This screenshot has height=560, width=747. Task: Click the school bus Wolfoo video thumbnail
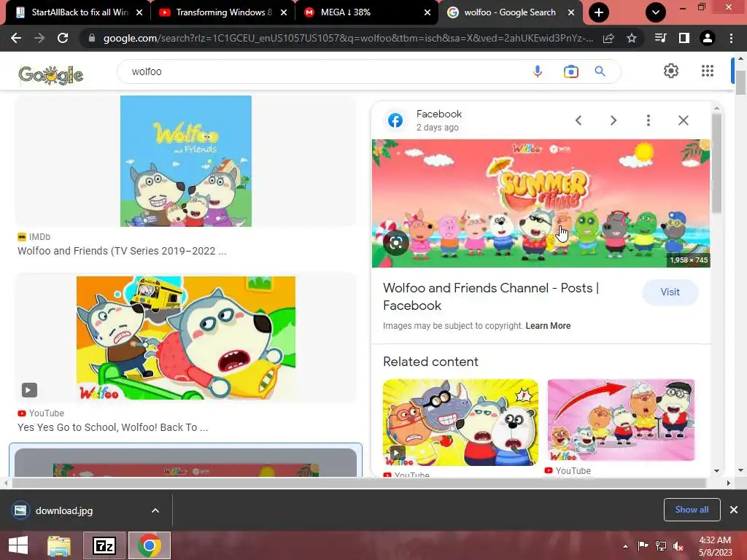pos(186,338)
